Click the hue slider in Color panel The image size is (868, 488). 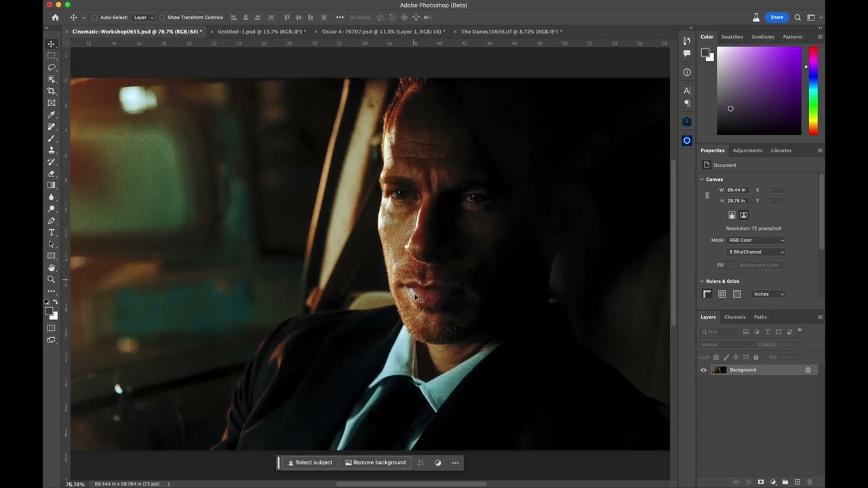pyautogui.click(x=813, y=91)
